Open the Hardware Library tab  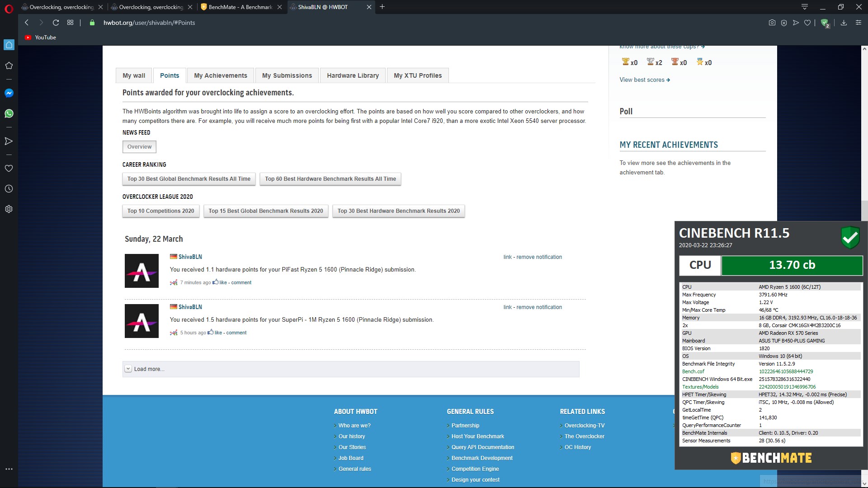point(353,75)
